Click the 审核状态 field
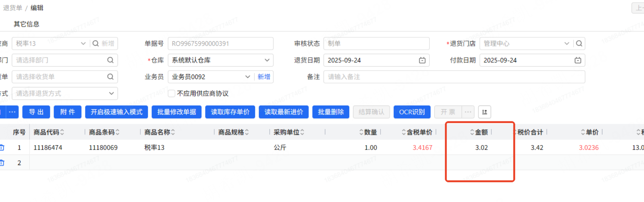 click(x=377, y=43)
